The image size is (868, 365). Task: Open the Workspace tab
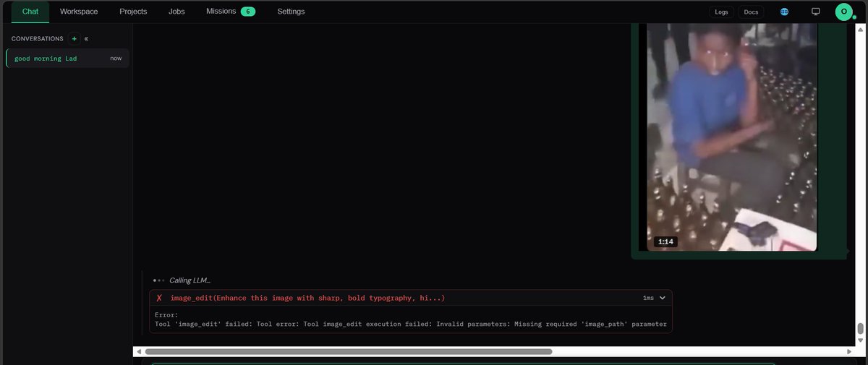click(79, 12)
